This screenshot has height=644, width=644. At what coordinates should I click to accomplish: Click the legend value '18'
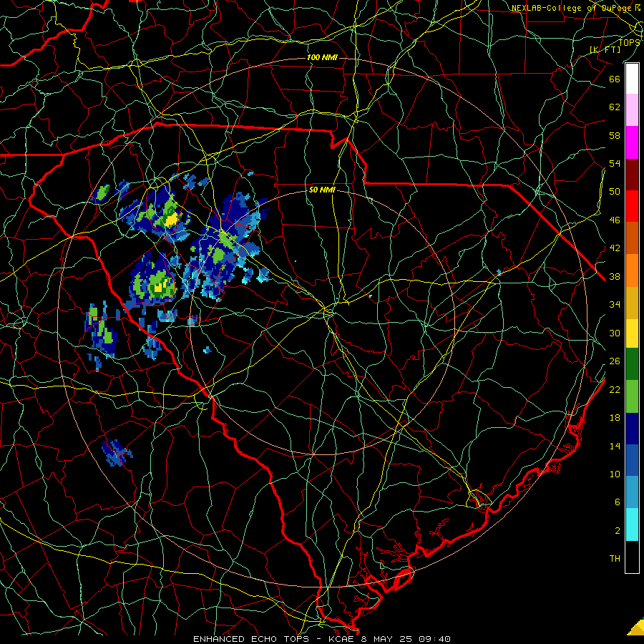pyautogui.click(x=615, y=418)
